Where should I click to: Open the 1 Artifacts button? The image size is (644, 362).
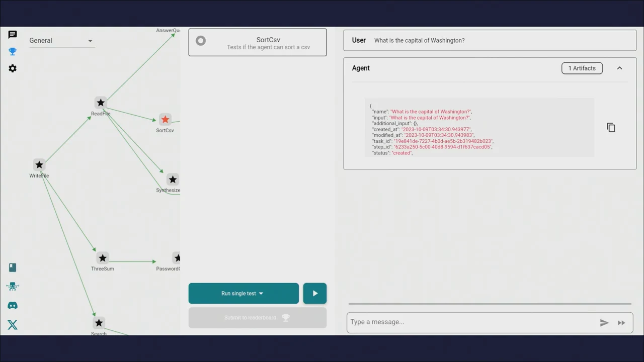tap(582, 68)
